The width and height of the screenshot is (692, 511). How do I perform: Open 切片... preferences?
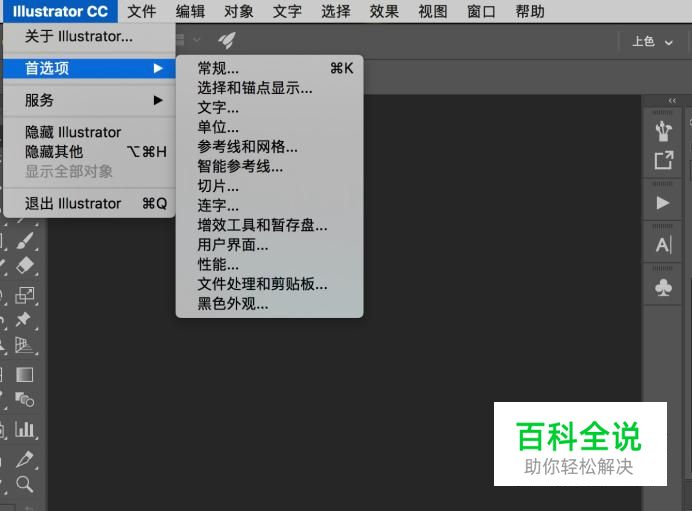[x=270, y=186]
